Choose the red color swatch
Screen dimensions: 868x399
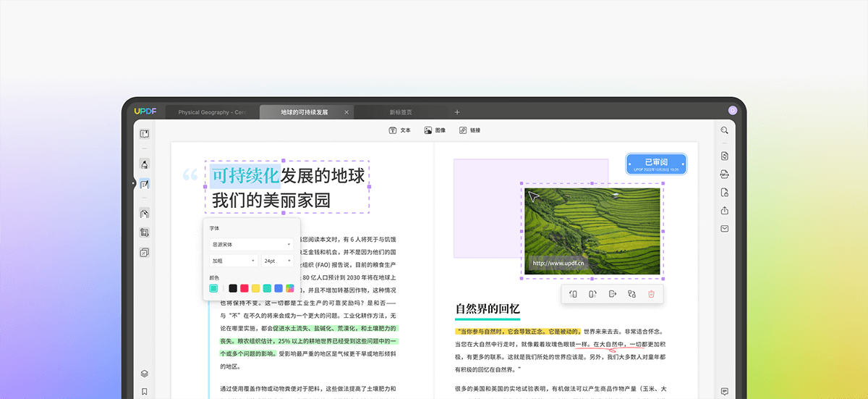[244, 288]
